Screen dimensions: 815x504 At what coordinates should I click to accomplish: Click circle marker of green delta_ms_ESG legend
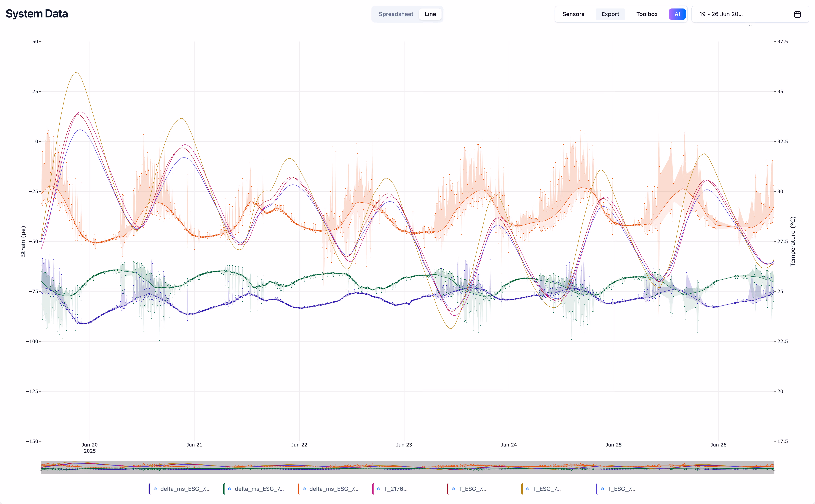point(229,489)
